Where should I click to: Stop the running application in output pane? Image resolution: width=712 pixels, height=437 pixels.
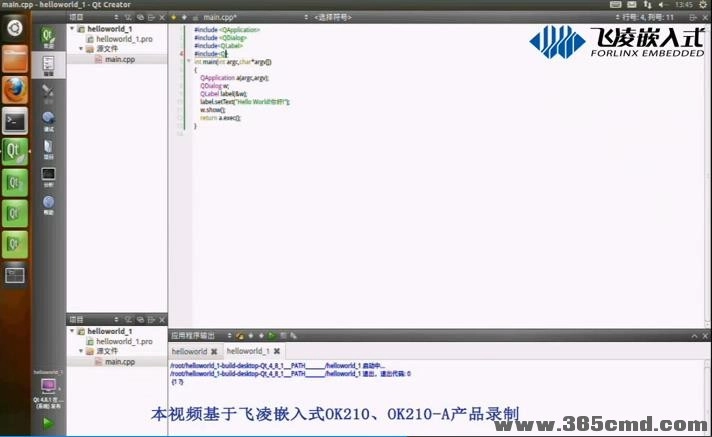283,336
